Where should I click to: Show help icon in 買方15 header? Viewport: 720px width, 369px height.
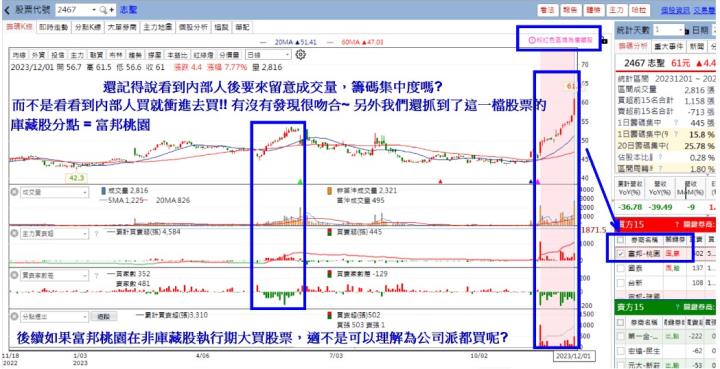[x=676, y=224]
